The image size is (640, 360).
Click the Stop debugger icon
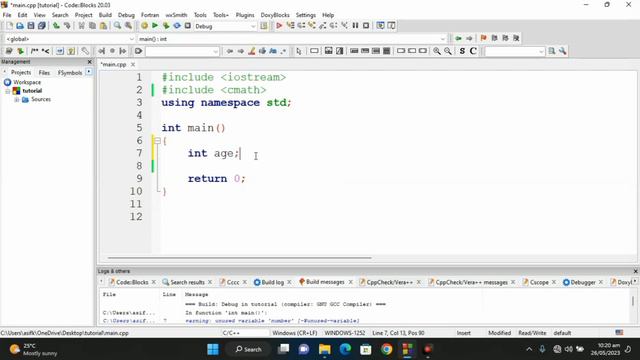coord(366,26)
